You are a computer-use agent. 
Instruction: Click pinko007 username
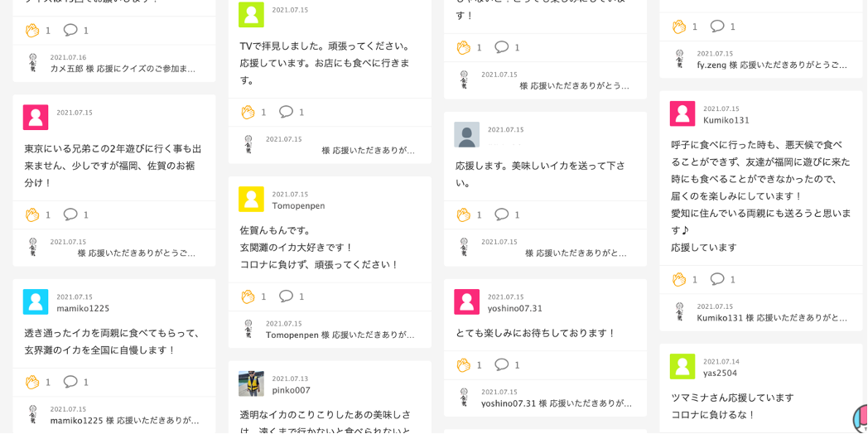point(291,390)
